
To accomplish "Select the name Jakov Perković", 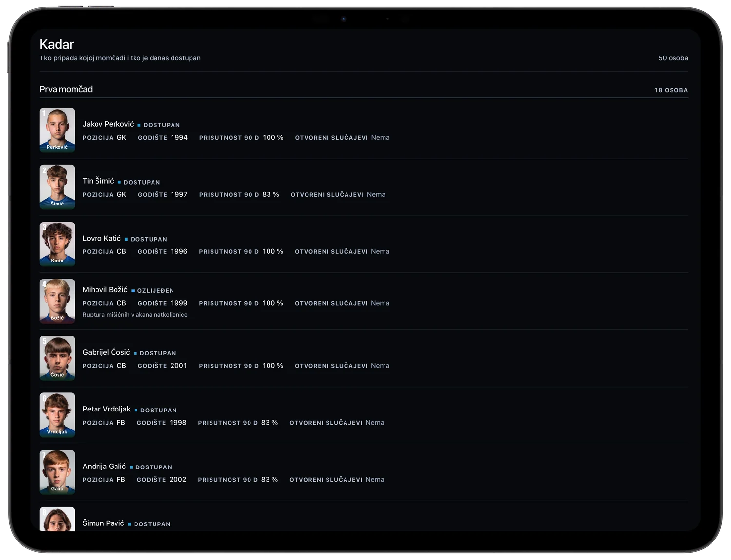I will click(x=108, y=124).
